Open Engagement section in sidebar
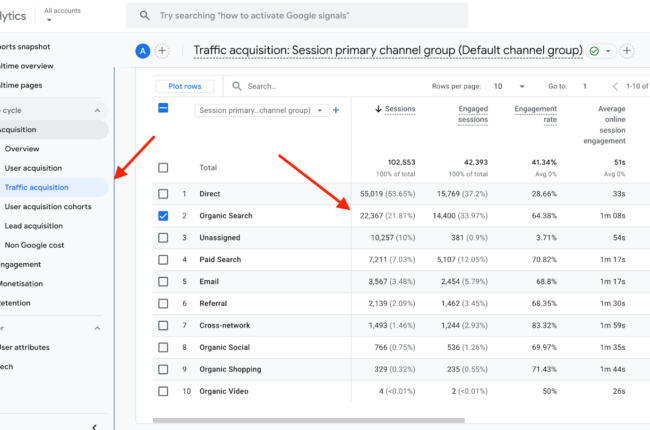650x430 pixels. (20, 265)
